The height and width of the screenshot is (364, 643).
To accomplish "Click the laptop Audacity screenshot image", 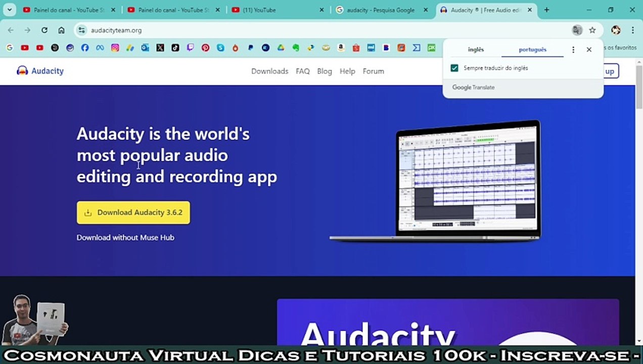I will [x=436, y=180].
